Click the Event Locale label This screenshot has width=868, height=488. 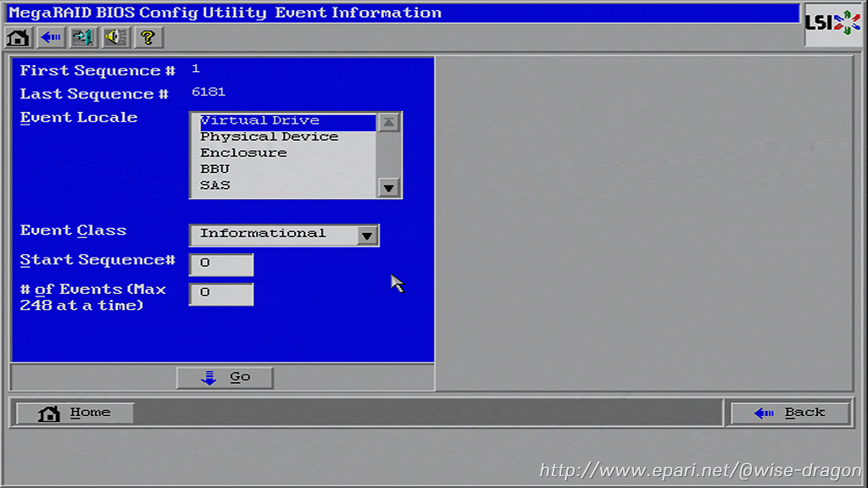pyautogui.click(x=79, y=118)
